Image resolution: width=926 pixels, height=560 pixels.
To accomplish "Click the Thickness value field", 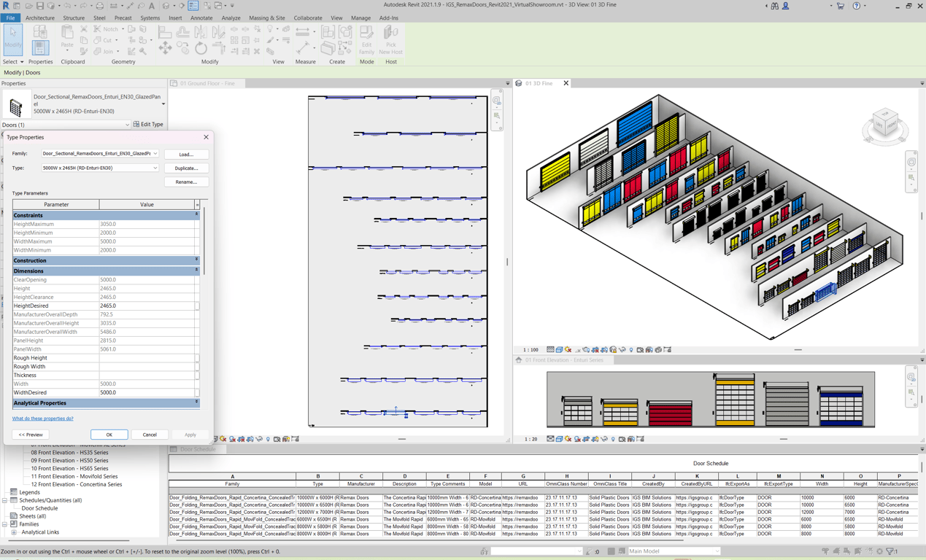I will tap(147, 376).
